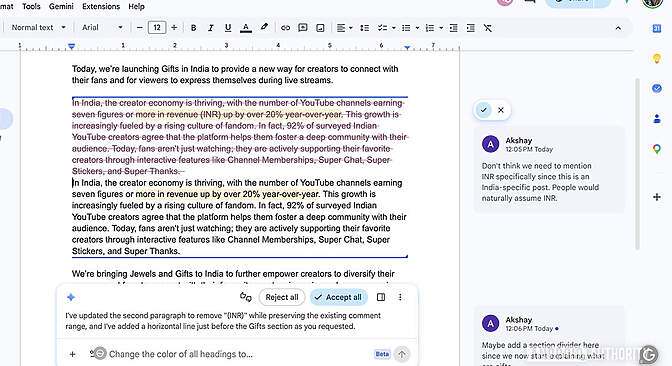Increase the paragraph indent
Screen dimensions: 672x366
(x=470, y=28)
